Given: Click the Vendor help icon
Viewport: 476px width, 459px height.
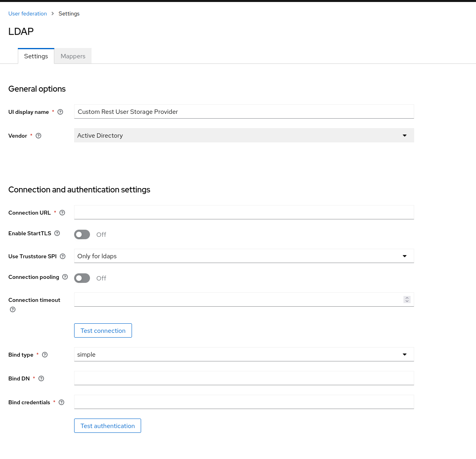Looking at the screenshot, I should tap(38, 136).
